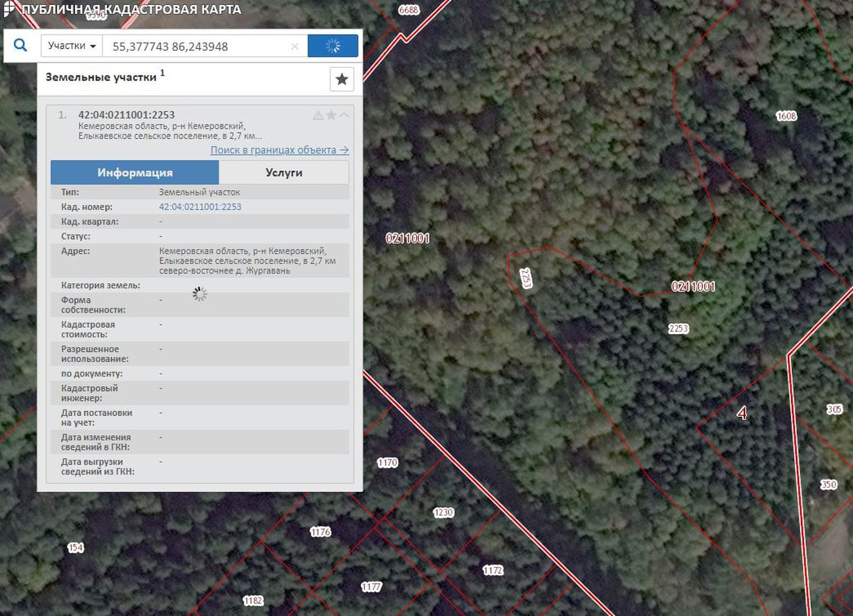The height and width of the screenshot is (616, 853).
Task: Add parcel 2253 to favorites via small star
Action: point(331,115)
